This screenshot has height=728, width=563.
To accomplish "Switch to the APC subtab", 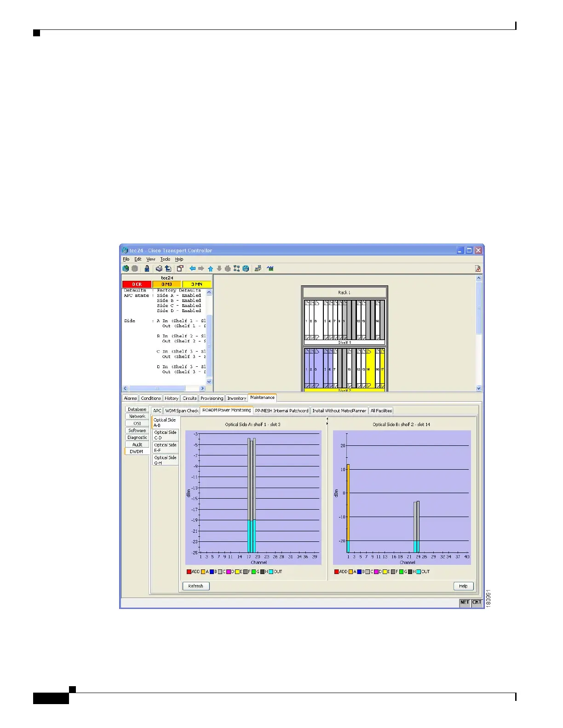I will tap(157, 411).
